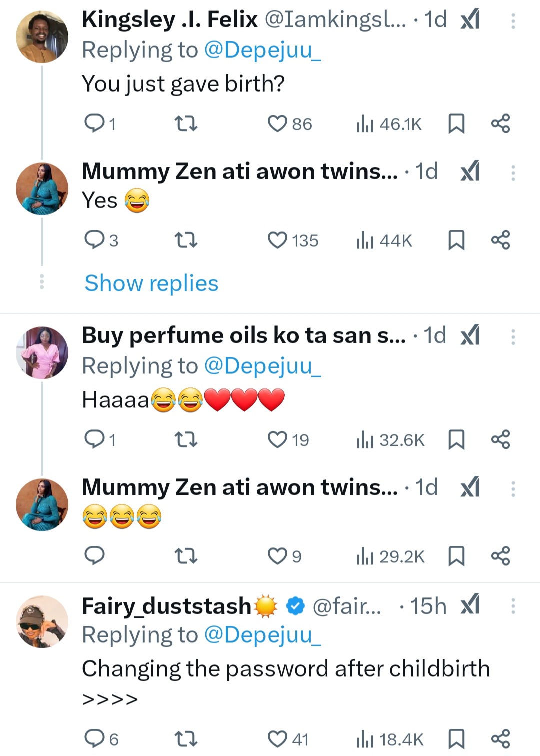Share Fairy_duststash's childbirth password tweet
Image resolution: width=540 pixels, height=756 pixels.
tap(500, 739)
